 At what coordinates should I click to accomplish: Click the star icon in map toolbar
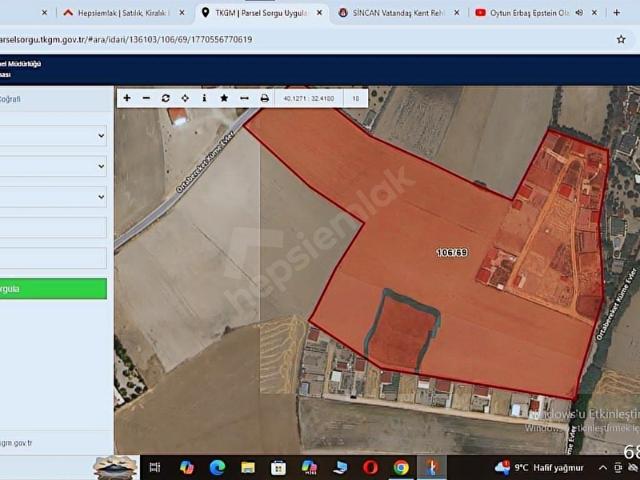point(224,98)
